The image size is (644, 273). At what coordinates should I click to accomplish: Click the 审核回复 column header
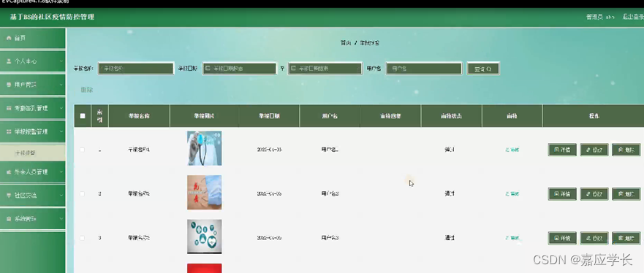[390, 116]
